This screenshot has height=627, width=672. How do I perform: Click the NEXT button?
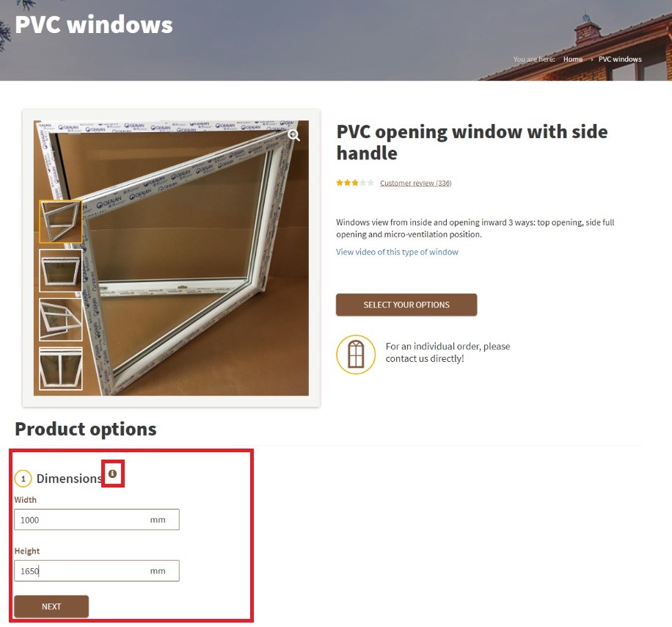tap(51, 606)
